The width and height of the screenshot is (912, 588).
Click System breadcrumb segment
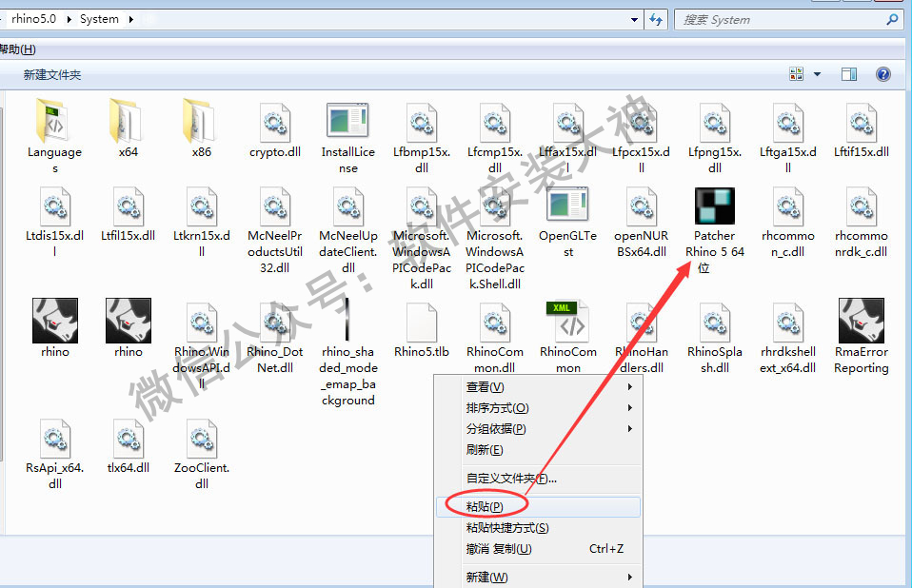pyautogui.click(x=99, y=19)
